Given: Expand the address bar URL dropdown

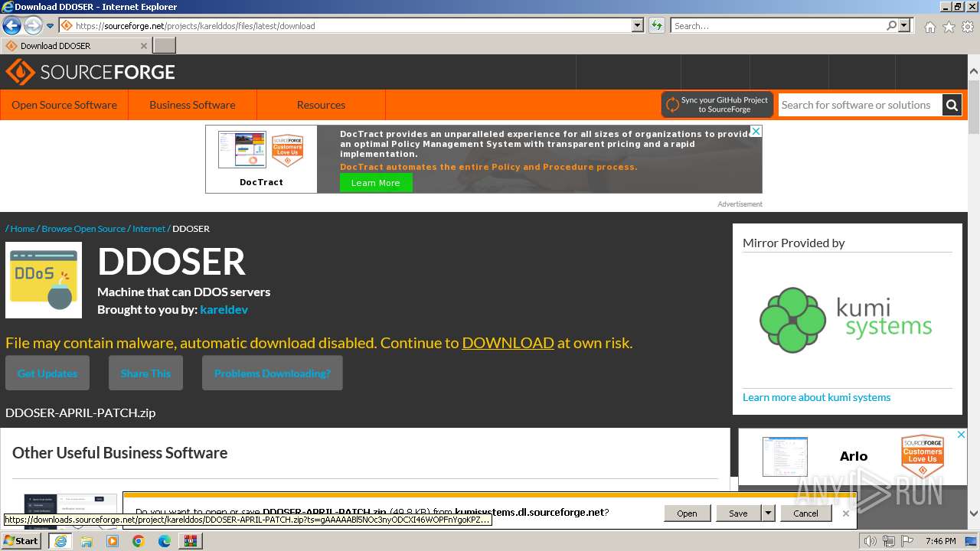Looking at the screenshot, I should 638,25.
